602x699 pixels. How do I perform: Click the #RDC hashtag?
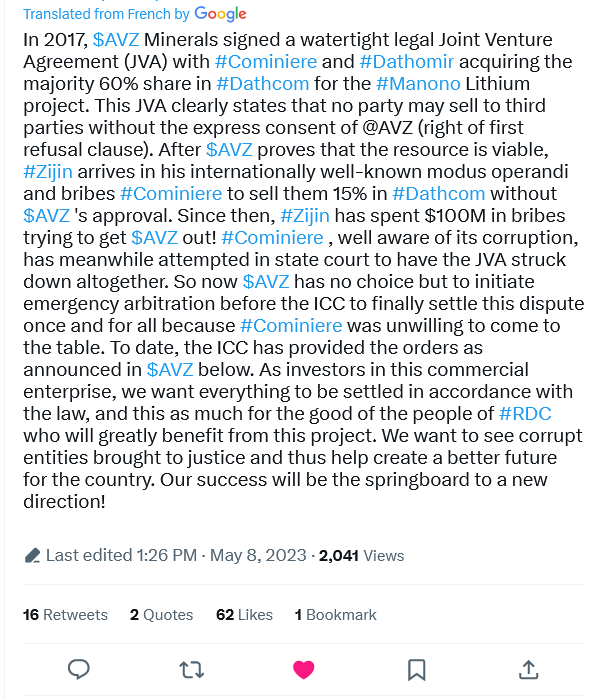pos(525,414)
